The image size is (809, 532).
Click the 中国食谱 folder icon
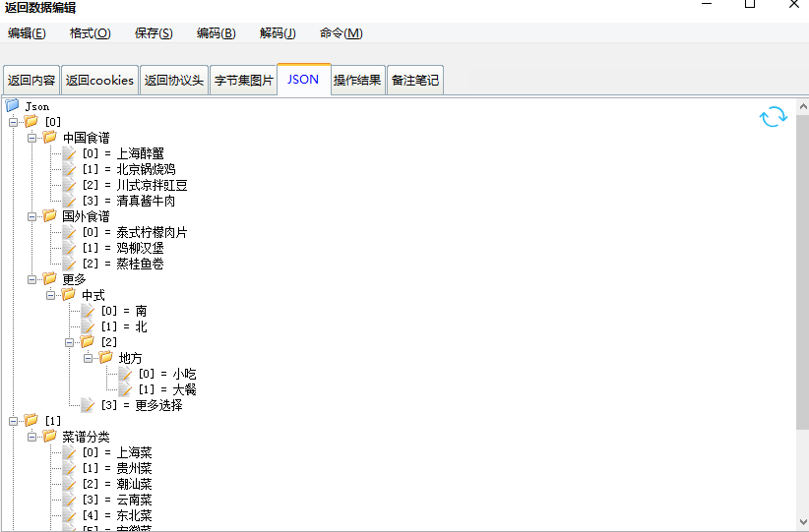click(50, 138)
